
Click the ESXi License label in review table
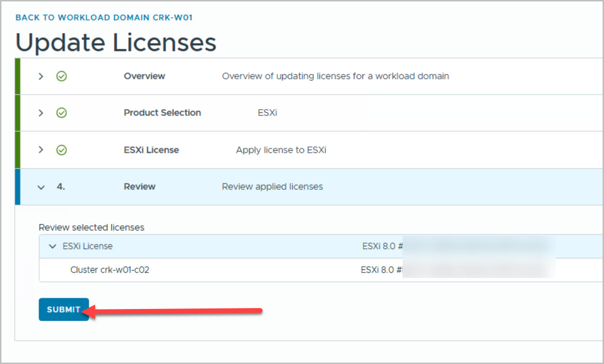pyautogui.click(x=88, y=246)
